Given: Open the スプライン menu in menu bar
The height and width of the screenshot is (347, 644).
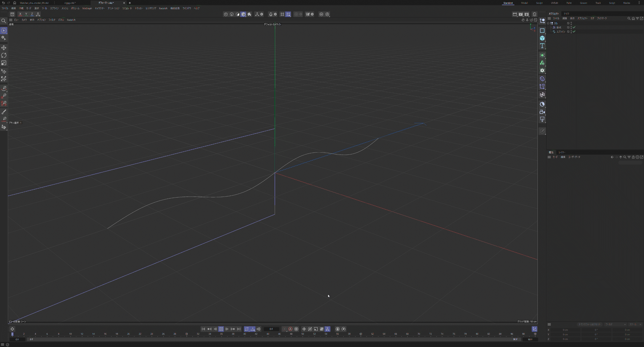Looking at the screenshot, I should click(54, 8).
